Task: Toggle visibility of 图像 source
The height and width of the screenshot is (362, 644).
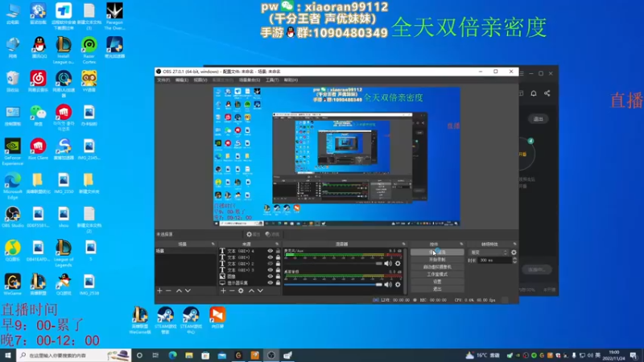Action: click(270, 276)
